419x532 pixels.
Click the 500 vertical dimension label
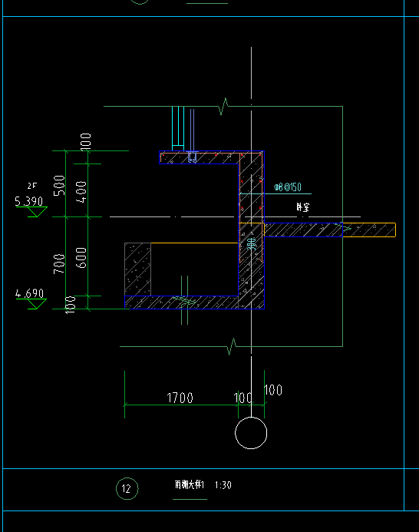click(59, 185)
